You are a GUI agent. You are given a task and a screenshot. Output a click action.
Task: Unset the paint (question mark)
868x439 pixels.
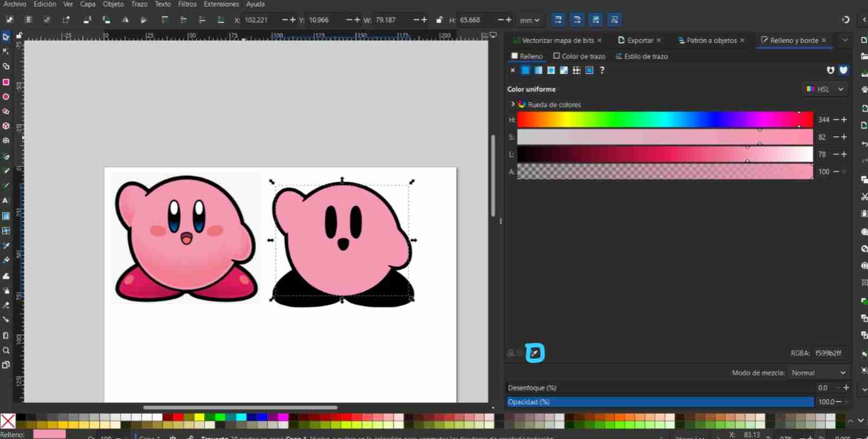click(602, 70)
